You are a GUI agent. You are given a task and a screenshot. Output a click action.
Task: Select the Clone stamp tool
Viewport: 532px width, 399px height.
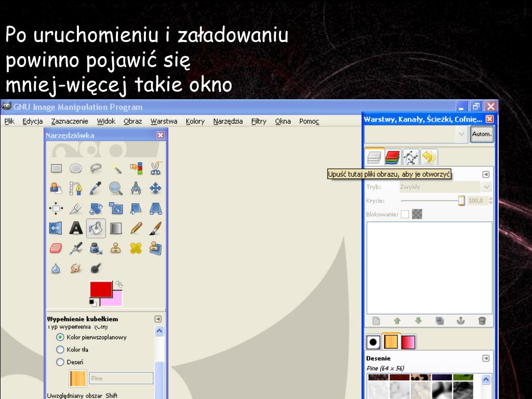click(x=116, y=248)
